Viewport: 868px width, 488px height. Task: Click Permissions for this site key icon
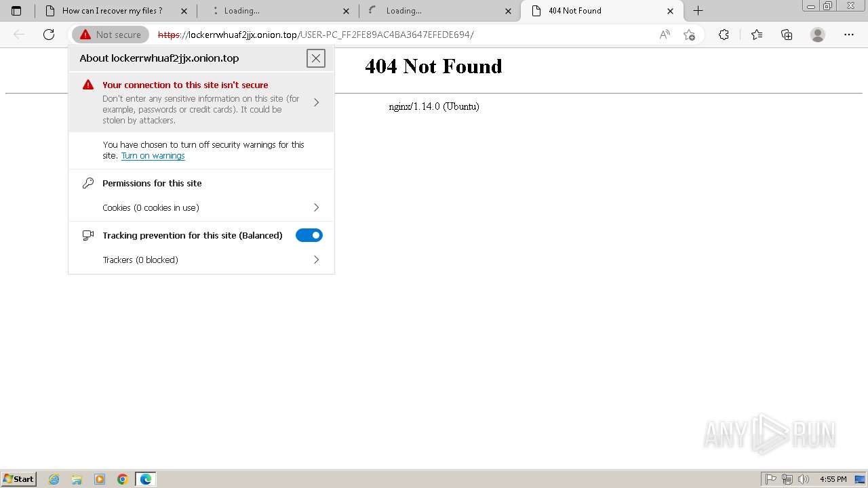[x=87, y=183]
